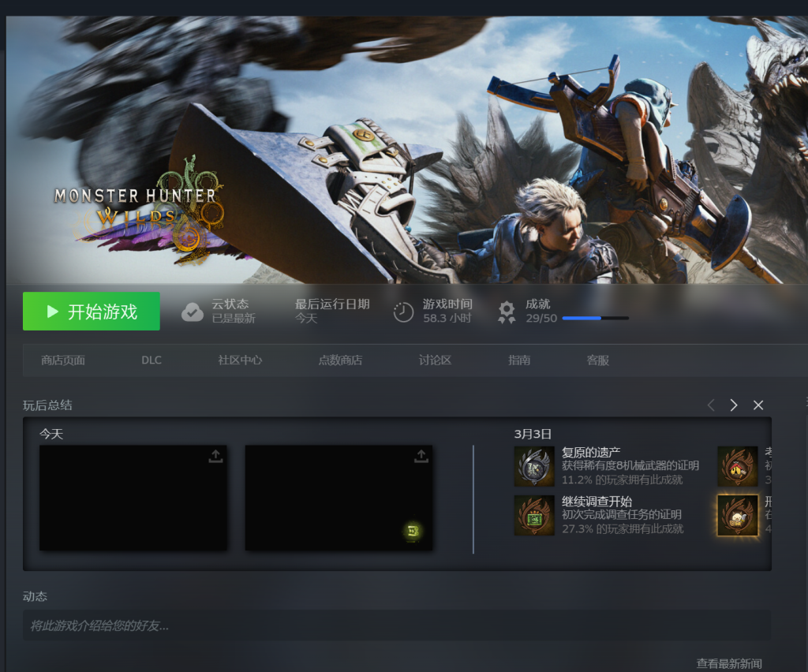Click the 继续调查开始 achievement icon
Screen dimensions: 808x672
534,516
